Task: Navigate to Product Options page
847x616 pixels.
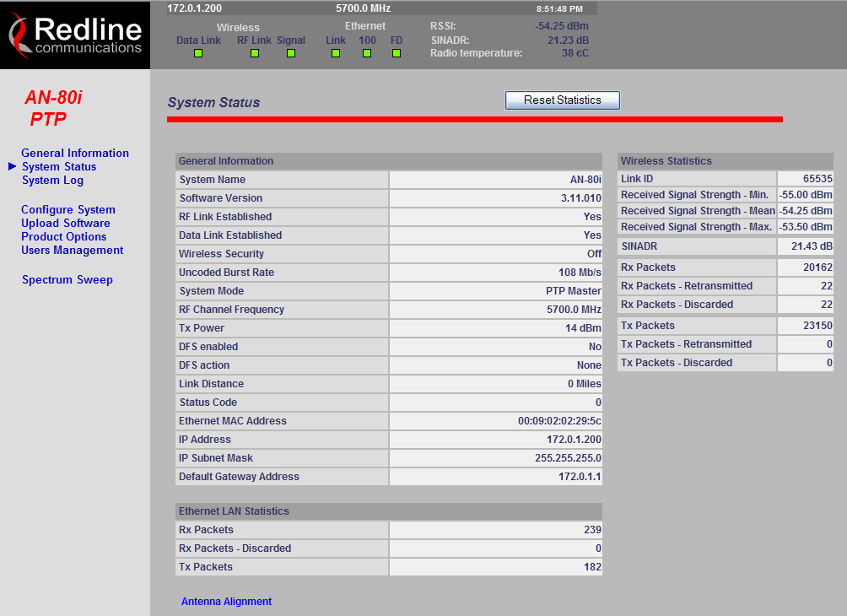Action: point(64,237)
